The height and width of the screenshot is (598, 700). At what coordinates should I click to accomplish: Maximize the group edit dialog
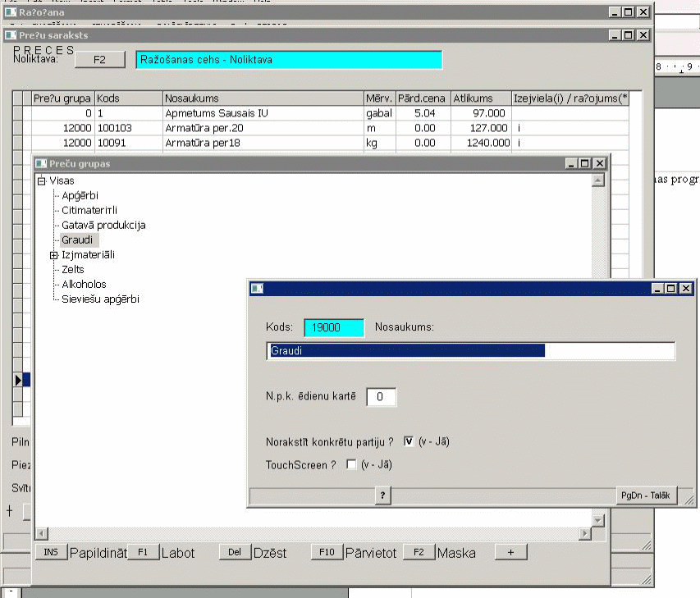pos(671,289)
